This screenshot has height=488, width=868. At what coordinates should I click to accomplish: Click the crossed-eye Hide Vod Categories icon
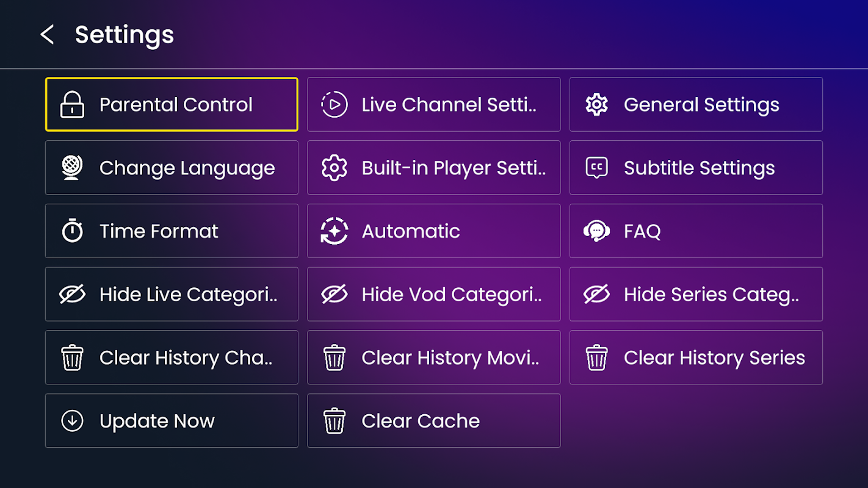tap(335, 295)
